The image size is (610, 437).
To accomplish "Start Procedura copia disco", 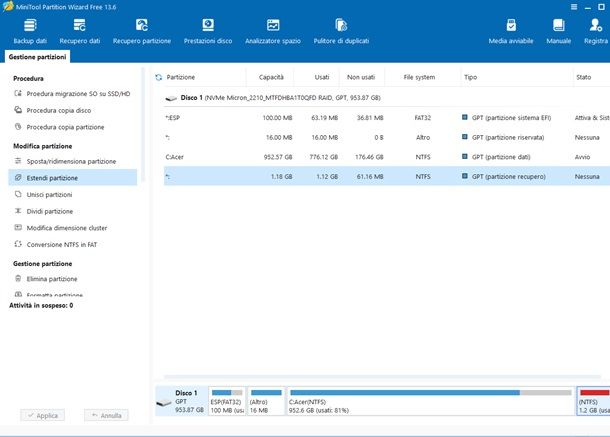I will pos(53,111).
